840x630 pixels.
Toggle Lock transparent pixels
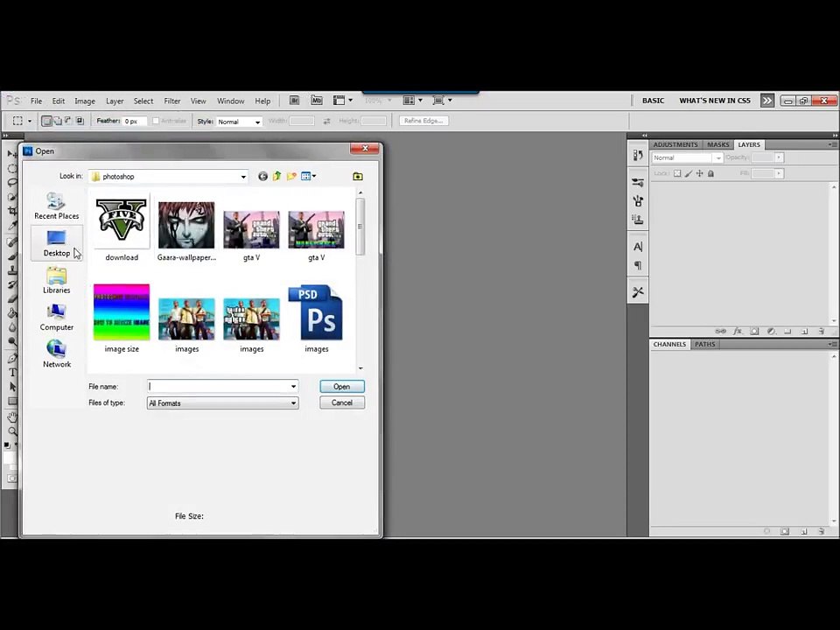(677, 173)
